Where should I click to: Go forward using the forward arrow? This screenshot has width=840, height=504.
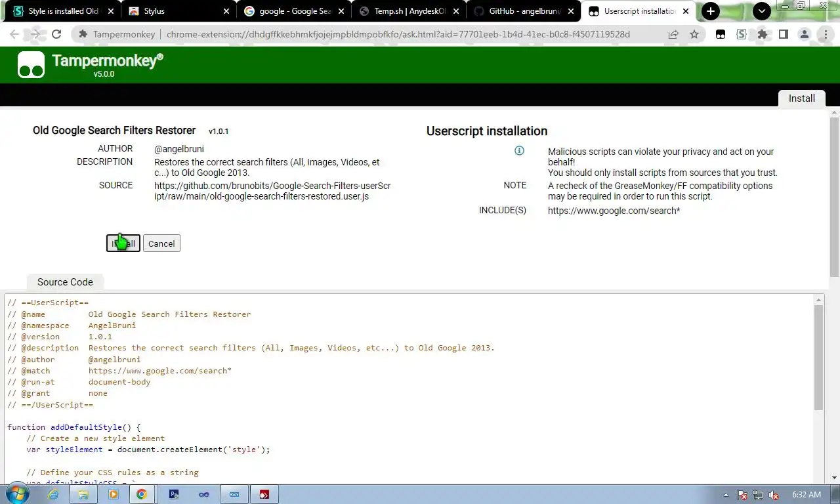[35, 35]
